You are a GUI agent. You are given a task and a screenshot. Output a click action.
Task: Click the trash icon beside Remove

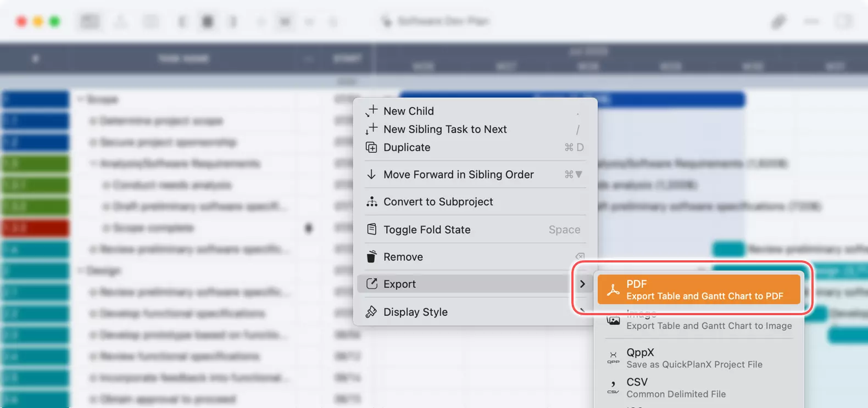click(372, 256)
